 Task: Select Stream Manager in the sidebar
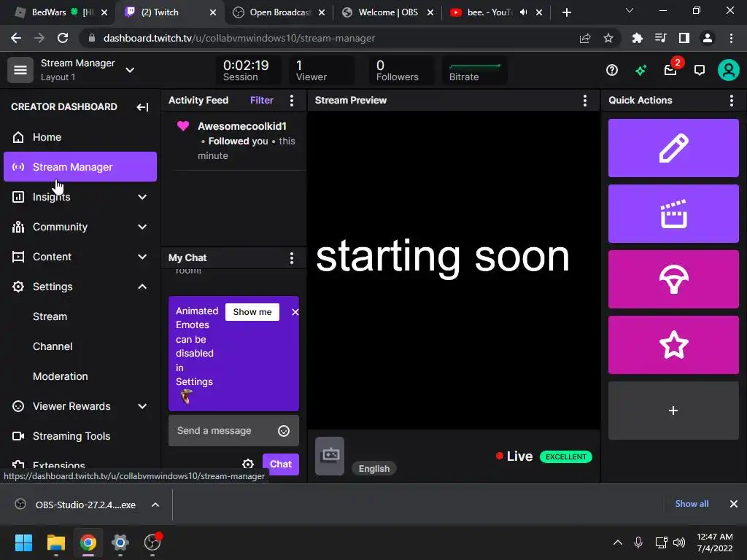point(80,167)
